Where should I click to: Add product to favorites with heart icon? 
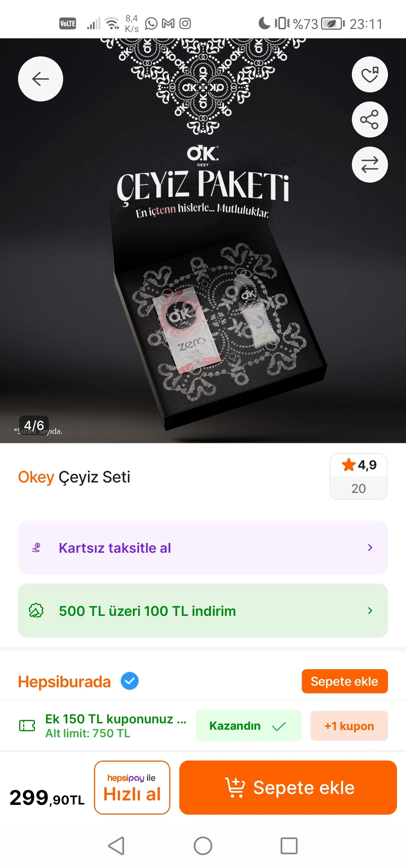point(370,74)
